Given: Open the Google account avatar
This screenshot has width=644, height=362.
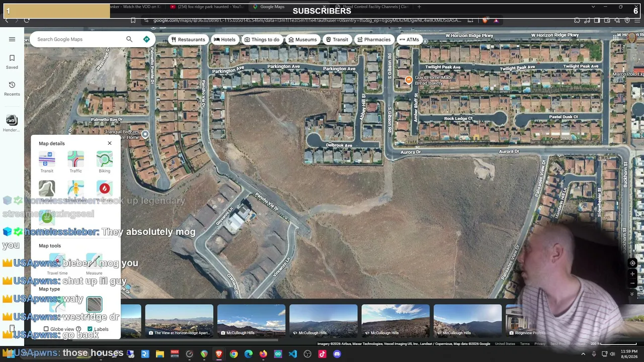Looking at the screenshot, I should 633,38.
